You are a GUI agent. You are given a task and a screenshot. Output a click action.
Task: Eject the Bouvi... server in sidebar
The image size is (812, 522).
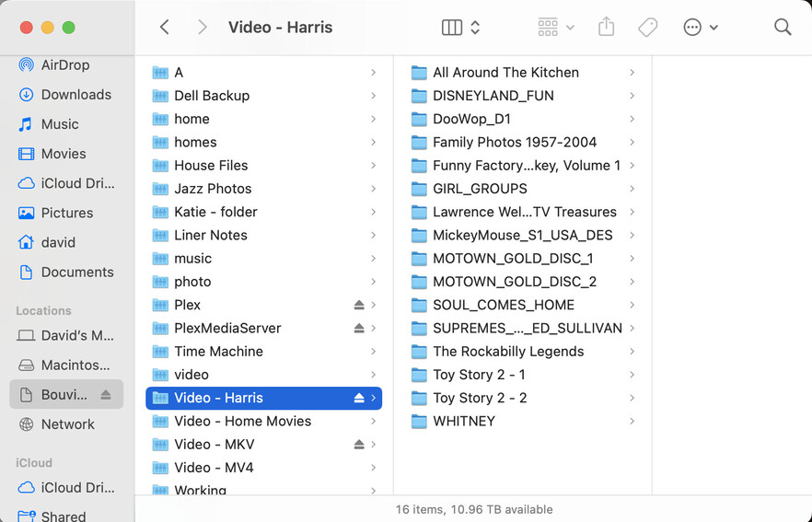pos(106,395)
